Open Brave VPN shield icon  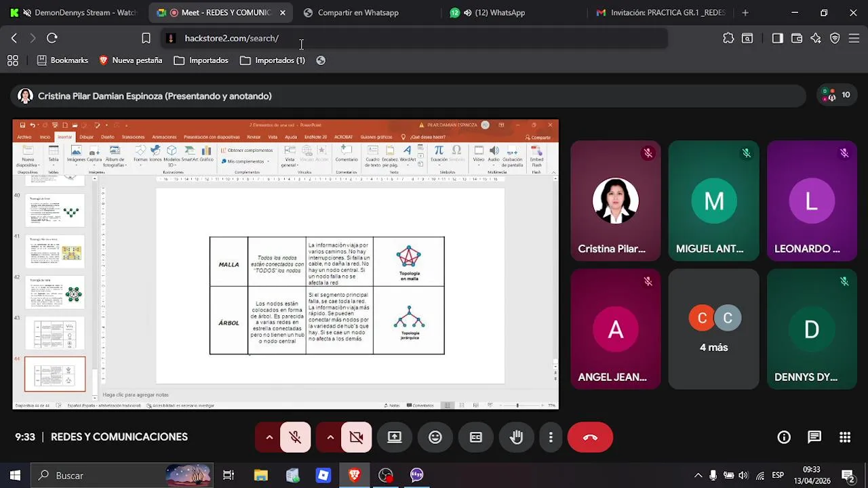click(835, 38)
